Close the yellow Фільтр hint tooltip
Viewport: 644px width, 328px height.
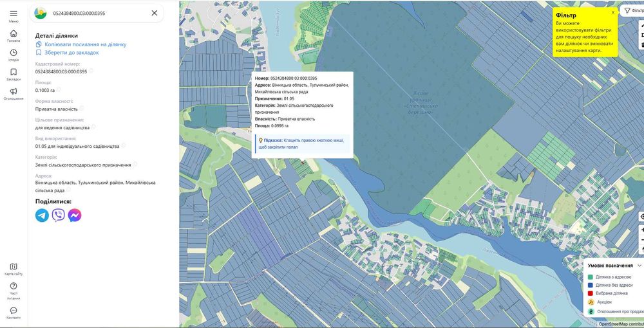pos(613,12)
